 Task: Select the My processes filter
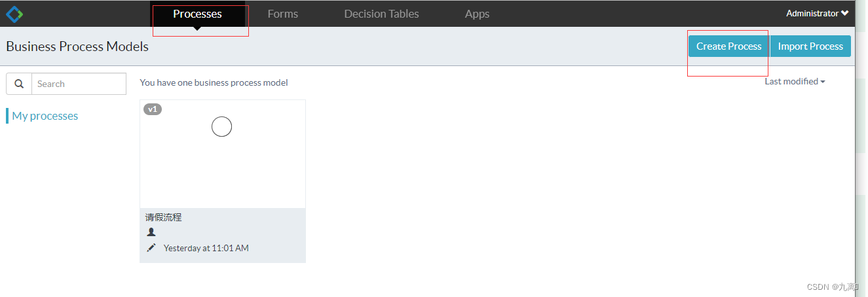click(x=45, y=116)
